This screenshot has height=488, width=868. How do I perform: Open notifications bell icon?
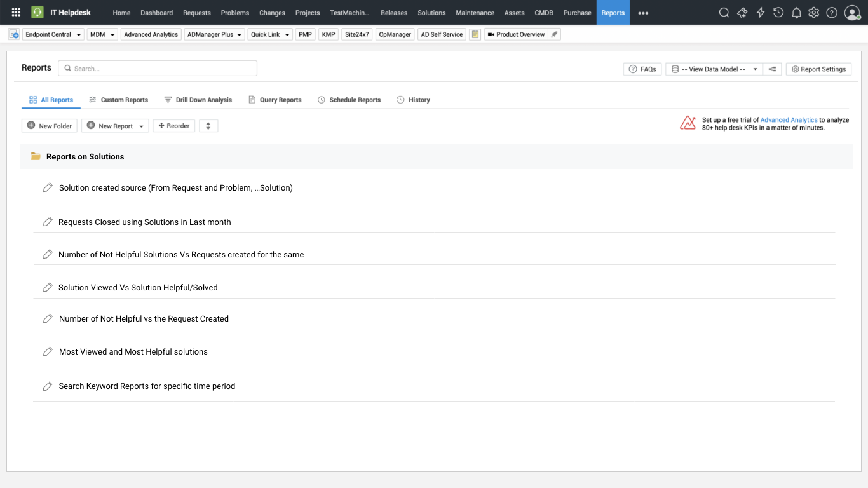coord(796,13)
